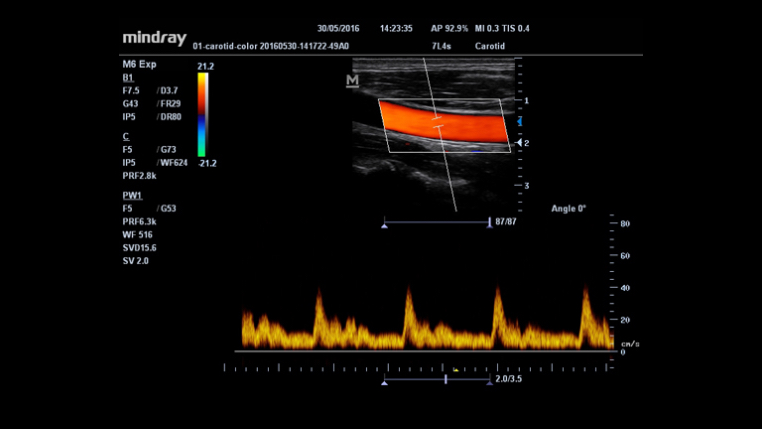Select the PW1 Doppler mode header
The height and width of the screenshot is (429, 762).
point(131,195)
